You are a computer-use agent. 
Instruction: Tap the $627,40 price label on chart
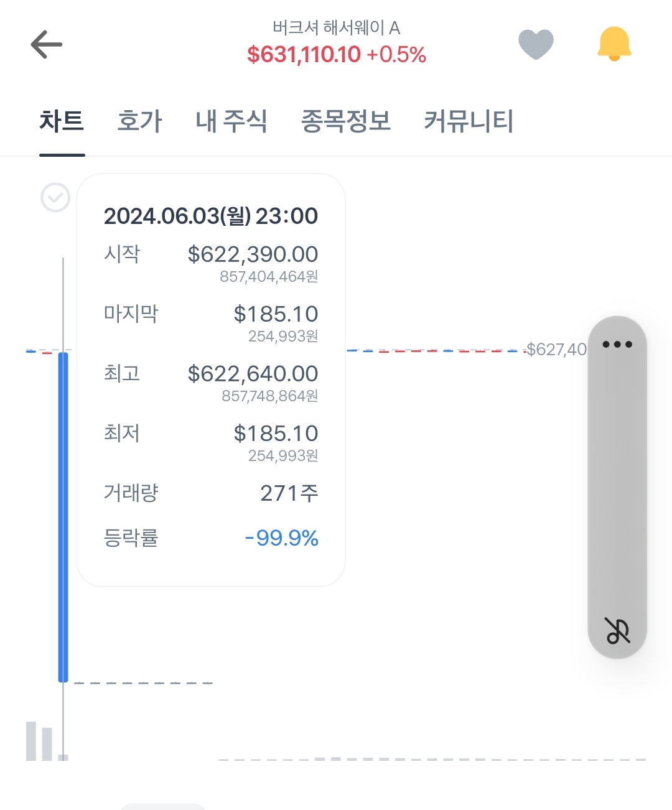coord(556,350)
